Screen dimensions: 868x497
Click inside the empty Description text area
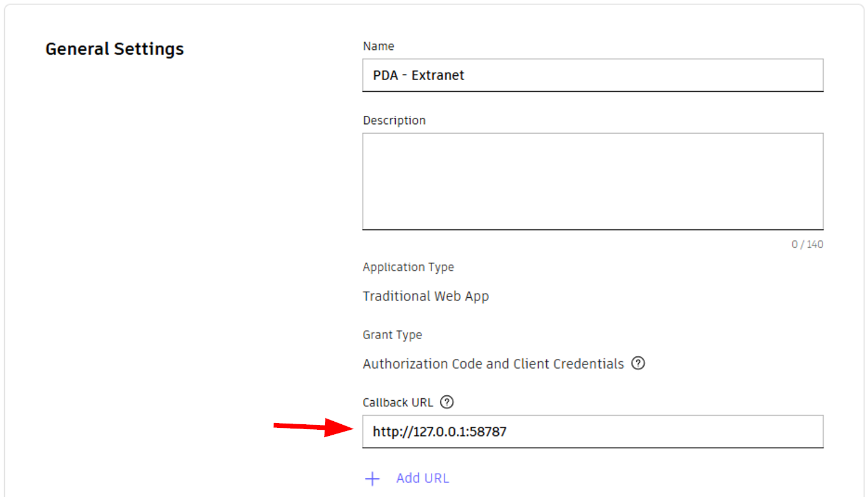click(592, 181)
